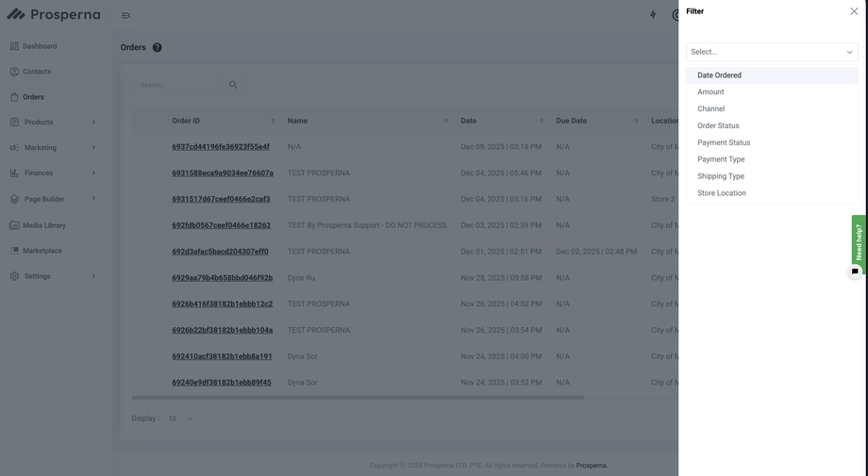Open Dashboard from the sidebar
This screenshot has height=476, width=868.
click(x=40, y=46)
